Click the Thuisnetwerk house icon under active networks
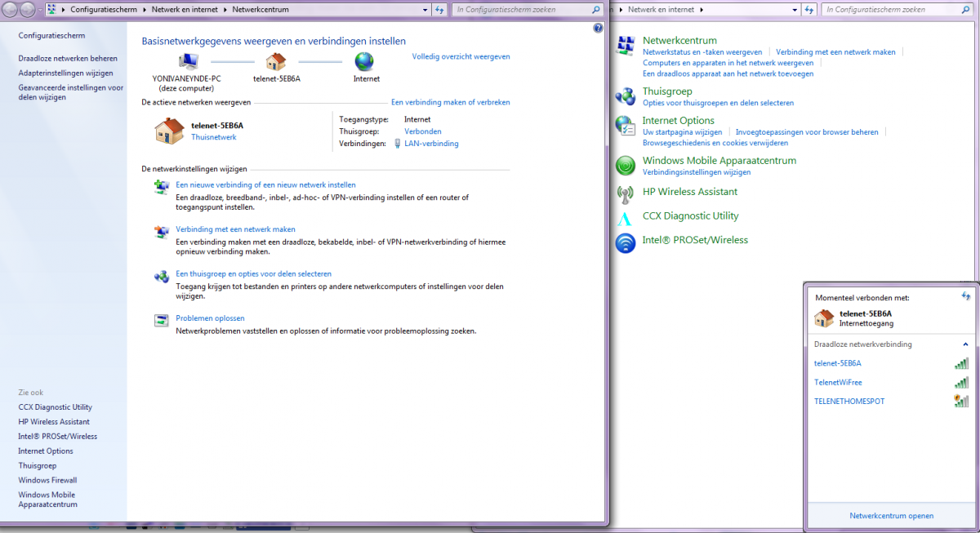Image resolution: width=980 pixels, height=533 pixels. tap(169, 131)
